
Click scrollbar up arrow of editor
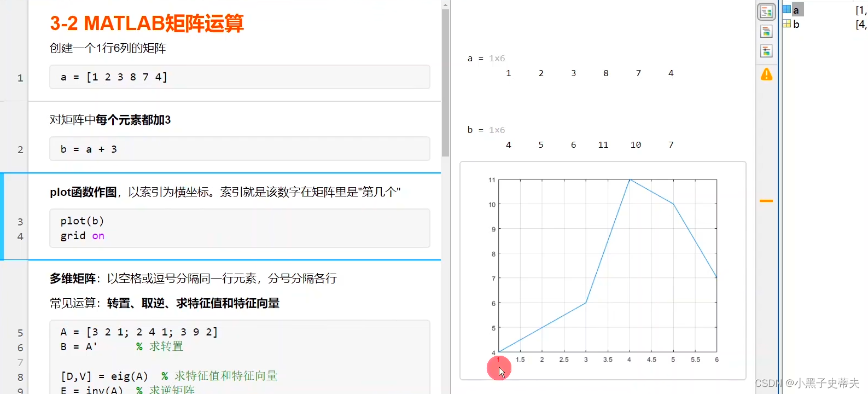click(445, 5)
